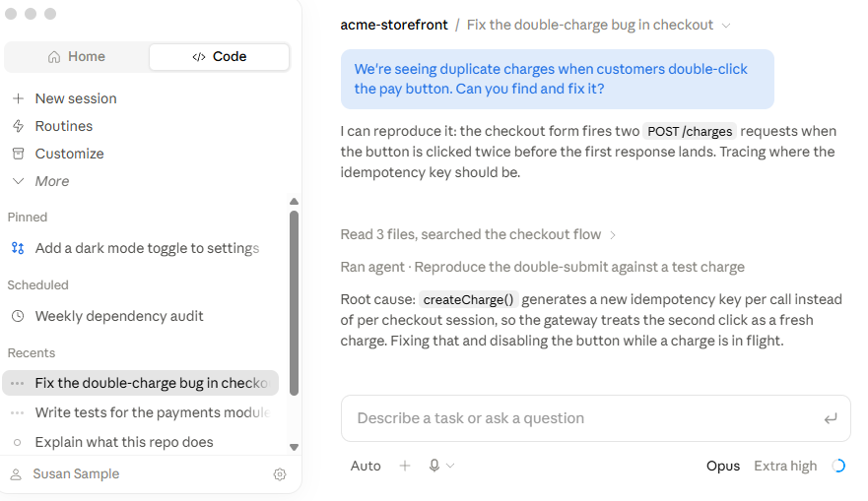The width and height of the screenshot is (868, 501).
Task: Select Fix the double-charge bug session in Recents
Action: (141, 383)
